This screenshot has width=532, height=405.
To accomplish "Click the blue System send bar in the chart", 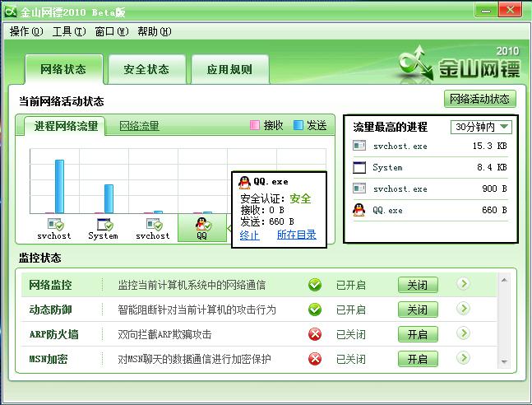I will pyautogui.click(x=109, y=199).
